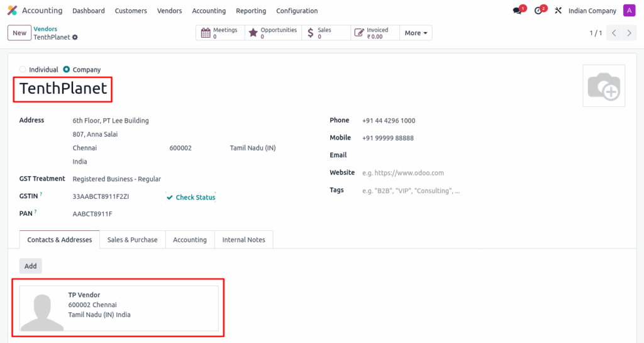
Task: Click the Add contact button
Action: [x=30, y=266]
